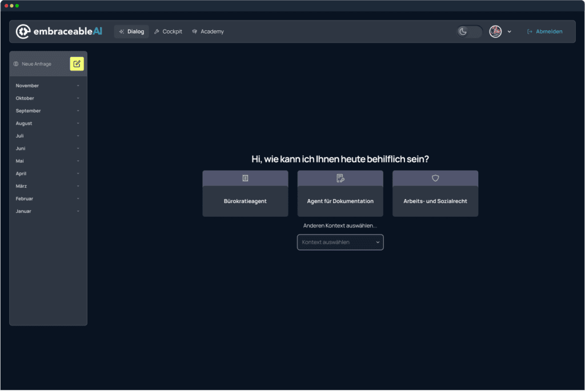The image size is (585, 392).
Task: Click the shield icon above Arbeits- und Sozialrecht
Action: point(435,179)
